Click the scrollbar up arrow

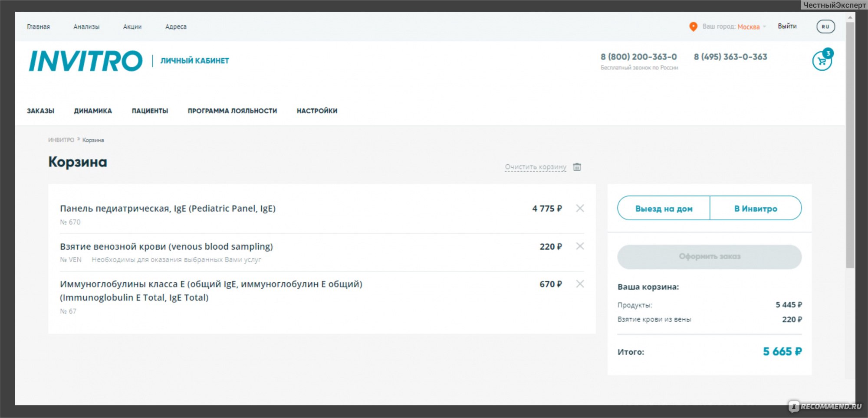[x=850, y=17]
